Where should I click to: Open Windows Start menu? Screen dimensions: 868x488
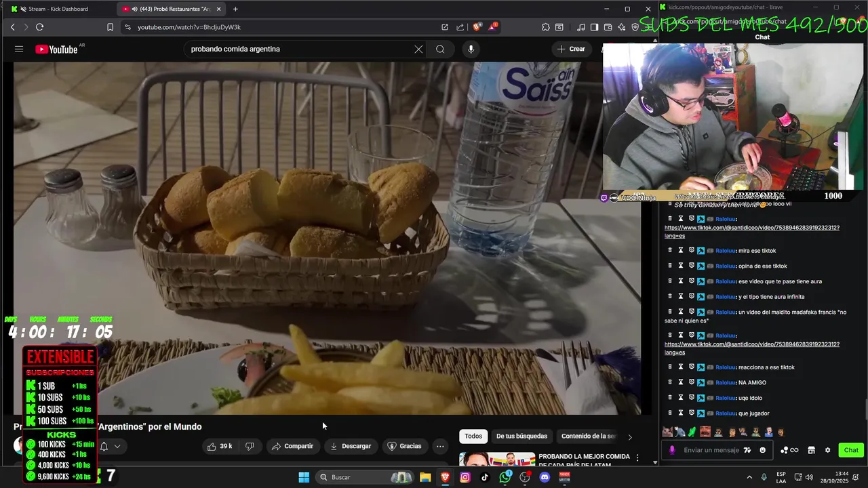[304, 477]
